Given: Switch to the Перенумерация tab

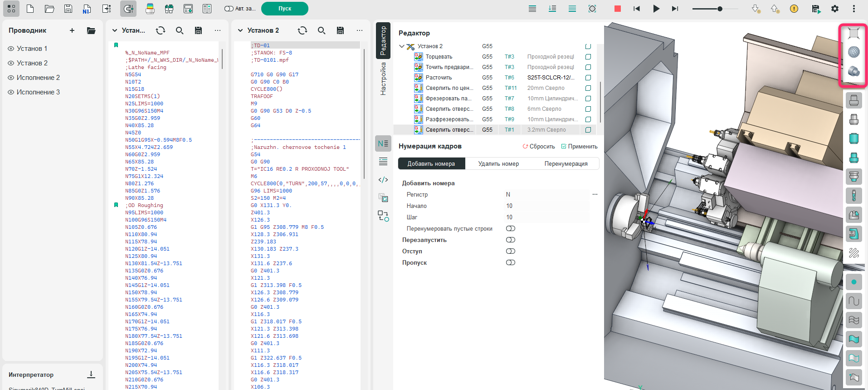Looking at the screenshot, I should pyautogui.click(x=566, y=163).
